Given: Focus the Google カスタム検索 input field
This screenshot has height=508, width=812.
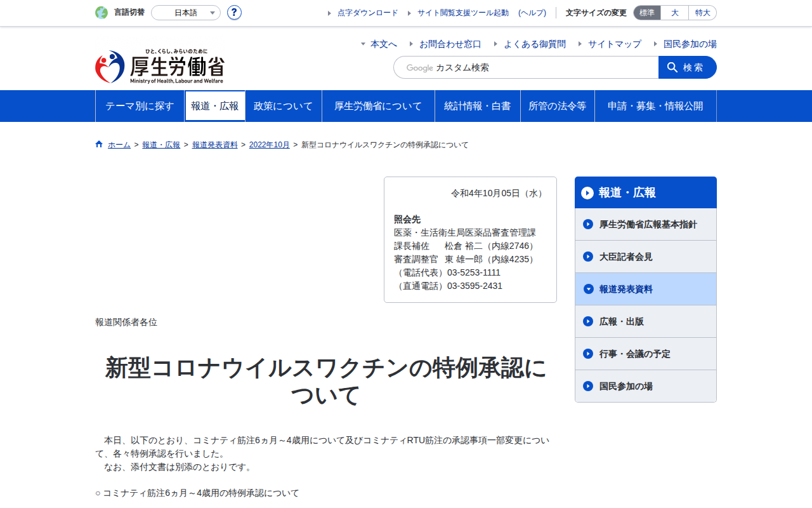Looking at the screenshot, I should [x=526, y=67].
